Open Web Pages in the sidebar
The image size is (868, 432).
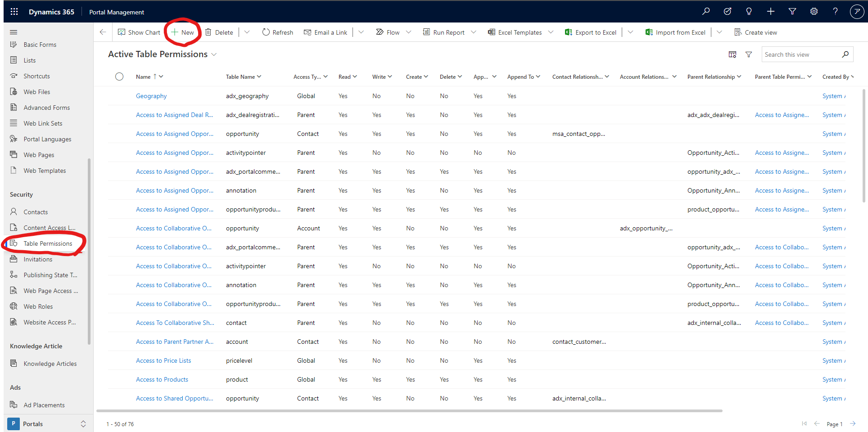pyautogui.click(x=39, y=155)
